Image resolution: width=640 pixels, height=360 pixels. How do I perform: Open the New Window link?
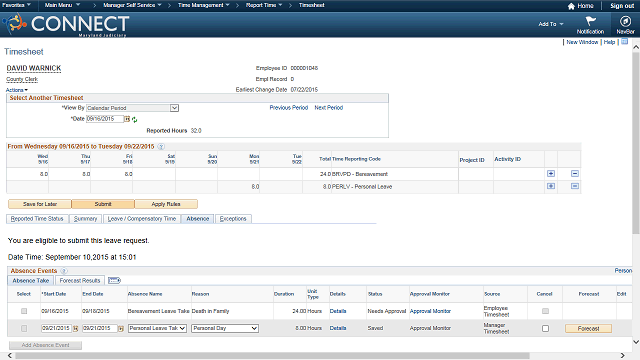582,42
